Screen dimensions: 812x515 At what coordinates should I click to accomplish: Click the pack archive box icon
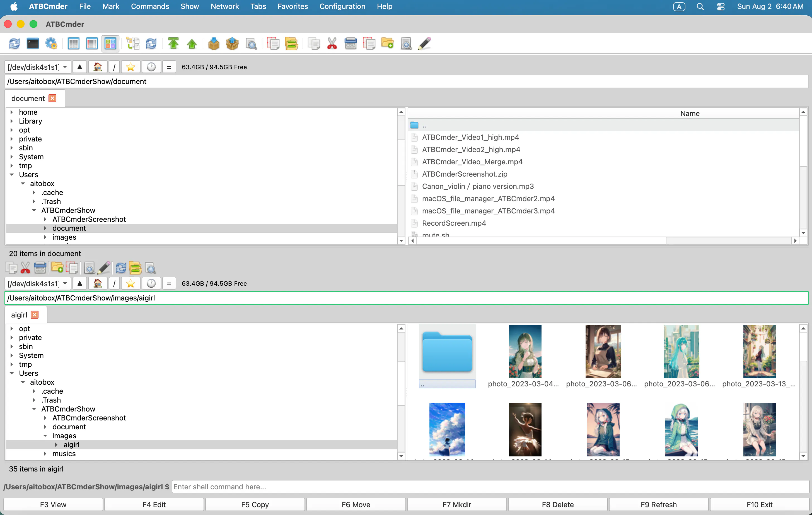214,44
